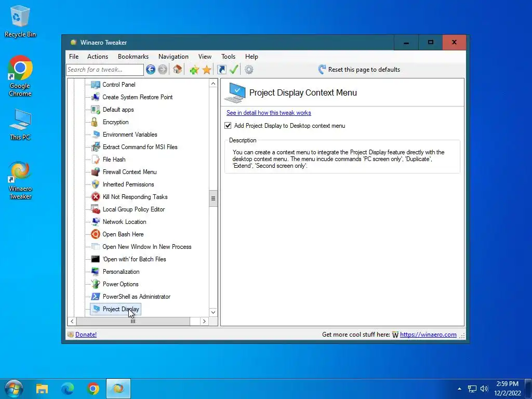Click the Search for a tweak field

105,70
